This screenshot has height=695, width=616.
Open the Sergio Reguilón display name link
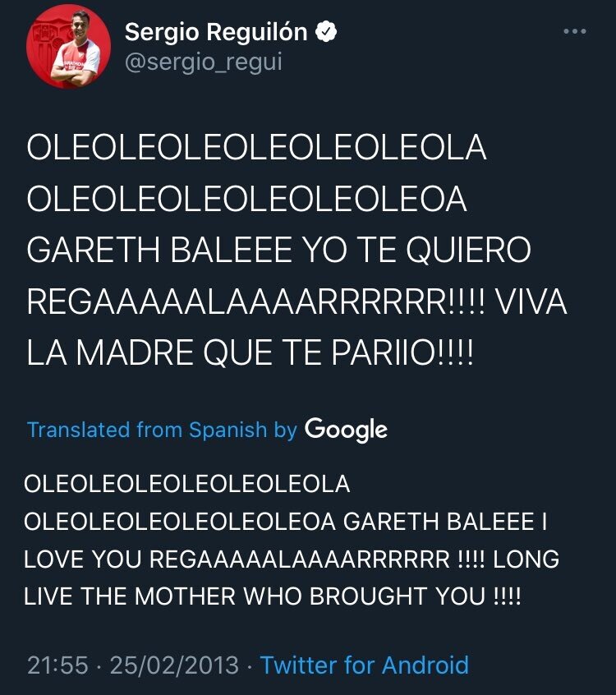point(215,33)
